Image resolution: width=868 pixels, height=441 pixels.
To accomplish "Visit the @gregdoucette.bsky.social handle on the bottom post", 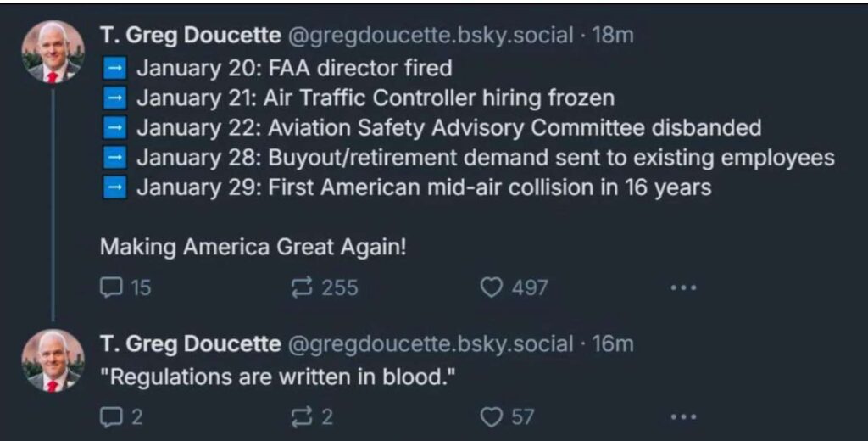I will pos(431,343).
